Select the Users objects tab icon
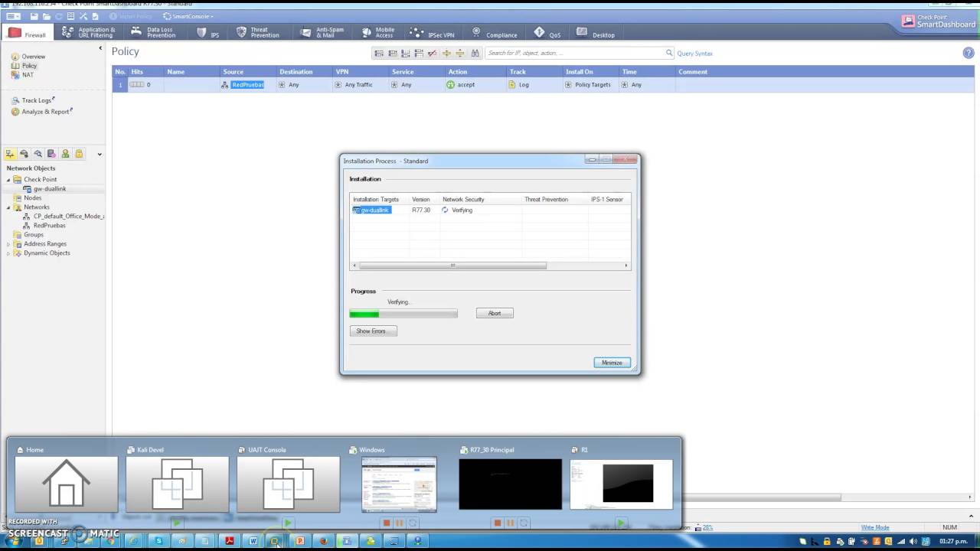980x551 pixels. click(x=65, y=154)
